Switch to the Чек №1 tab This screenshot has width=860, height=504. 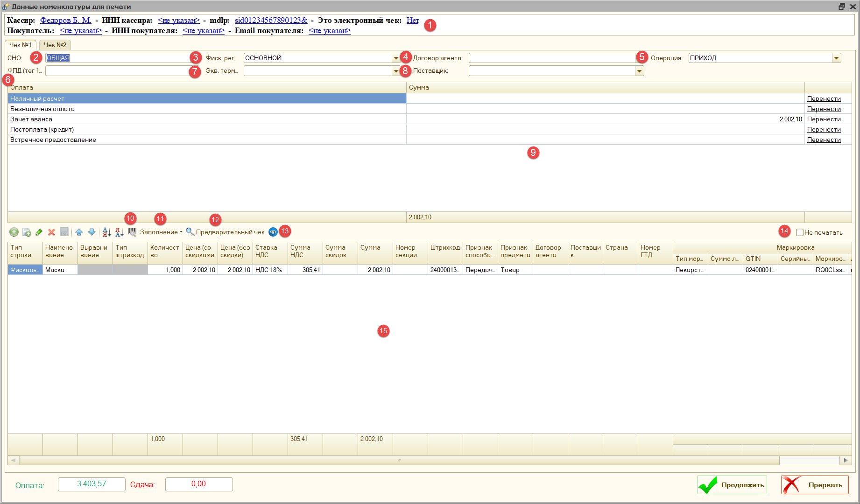tap(21, 45)
